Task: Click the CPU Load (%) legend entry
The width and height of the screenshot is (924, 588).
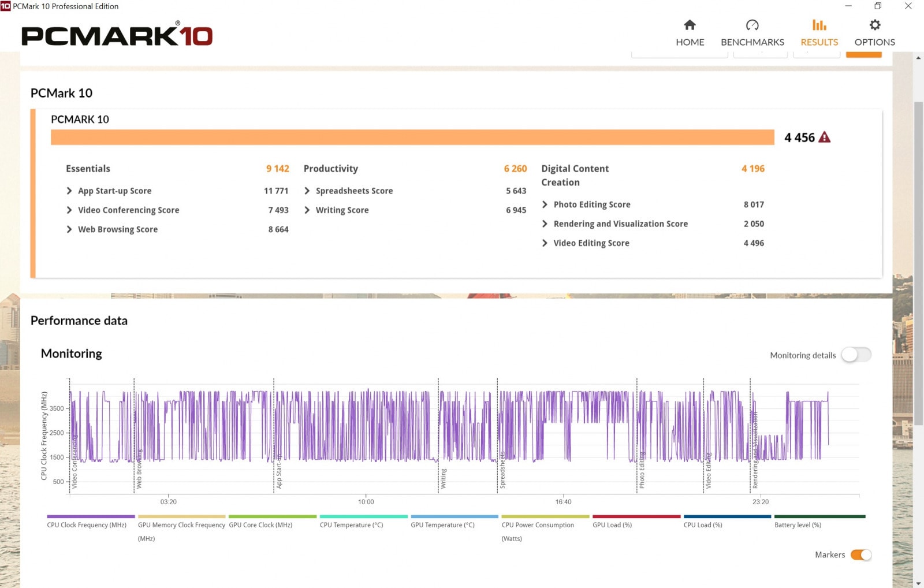Action: click(x=703, y=524)
